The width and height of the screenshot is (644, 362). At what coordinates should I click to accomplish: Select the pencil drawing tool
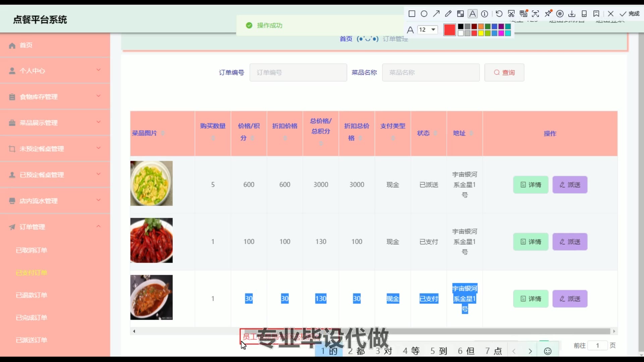(x=448, y=14)
